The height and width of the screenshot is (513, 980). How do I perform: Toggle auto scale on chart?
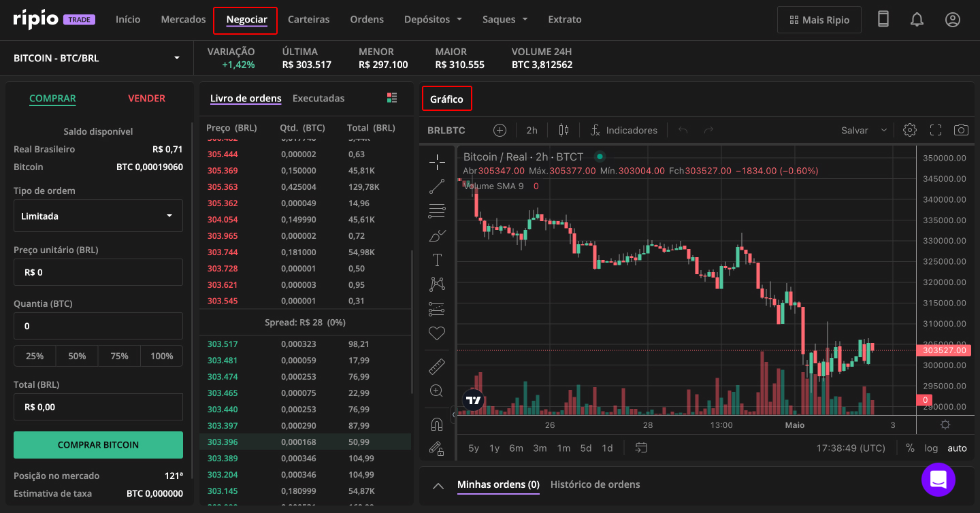click(957, 448)
